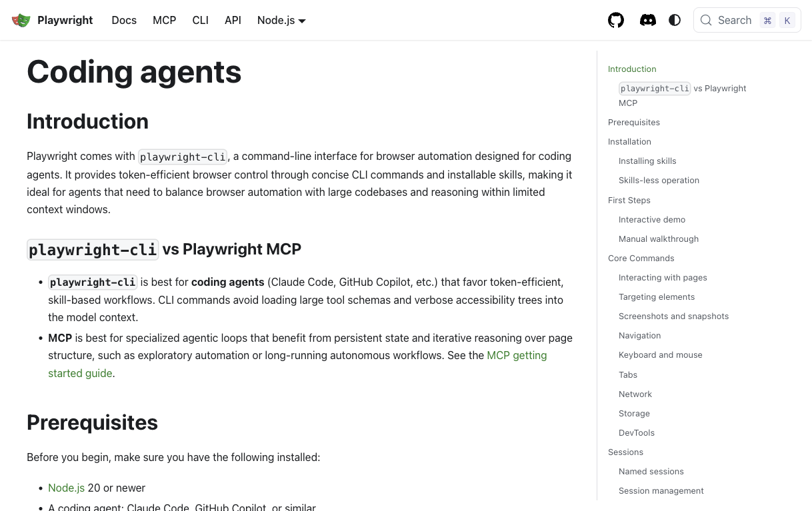Viewport: 812px width, 511px height.
Task: Go to the CLI navbar item
Action: coord(200,20)
